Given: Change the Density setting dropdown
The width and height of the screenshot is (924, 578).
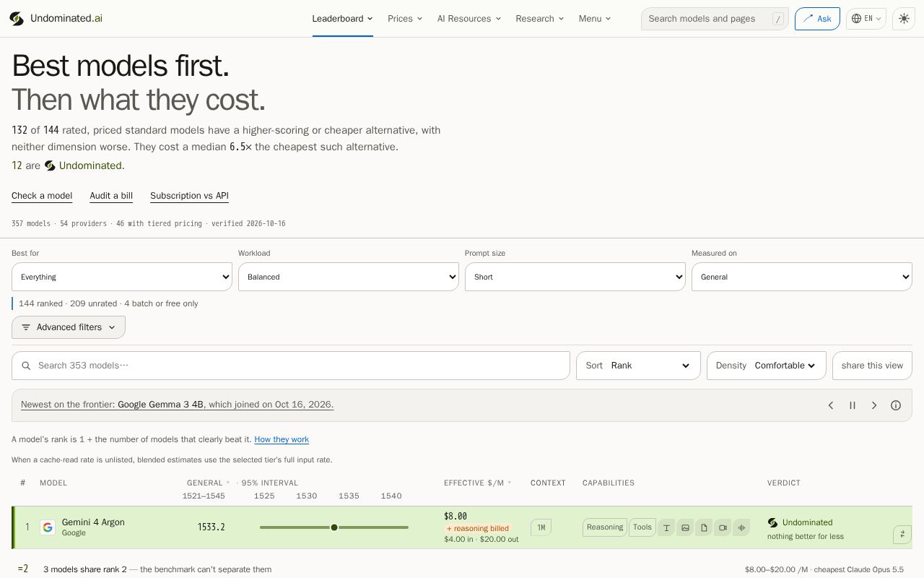Looking at the screenshot, I should [x=767, y=366].
